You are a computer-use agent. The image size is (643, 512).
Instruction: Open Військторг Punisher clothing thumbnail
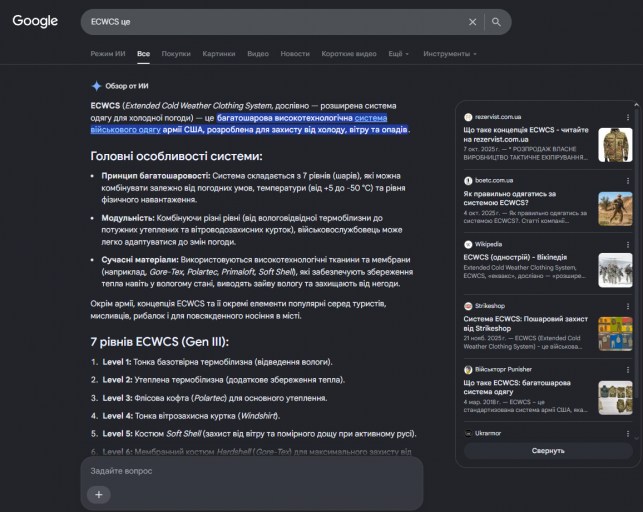tap(615, 398)
